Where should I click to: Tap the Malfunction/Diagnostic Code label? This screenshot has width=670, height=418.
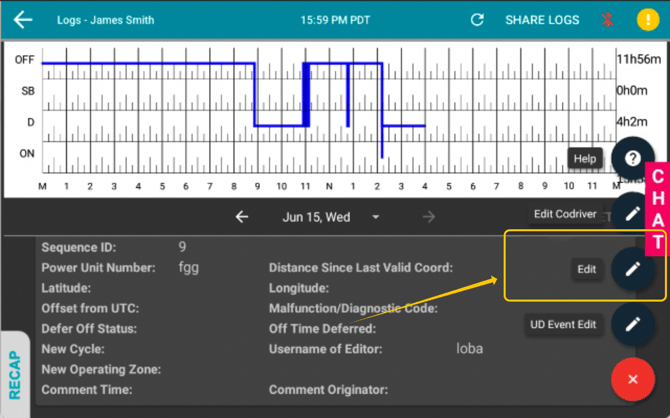click(x=353, y=308)
